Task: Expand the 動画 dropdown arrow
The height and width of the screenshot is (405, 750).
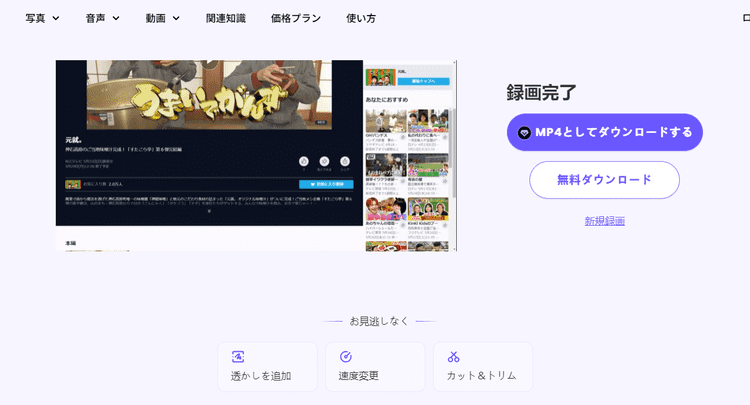Action: [x=176, y=18]
